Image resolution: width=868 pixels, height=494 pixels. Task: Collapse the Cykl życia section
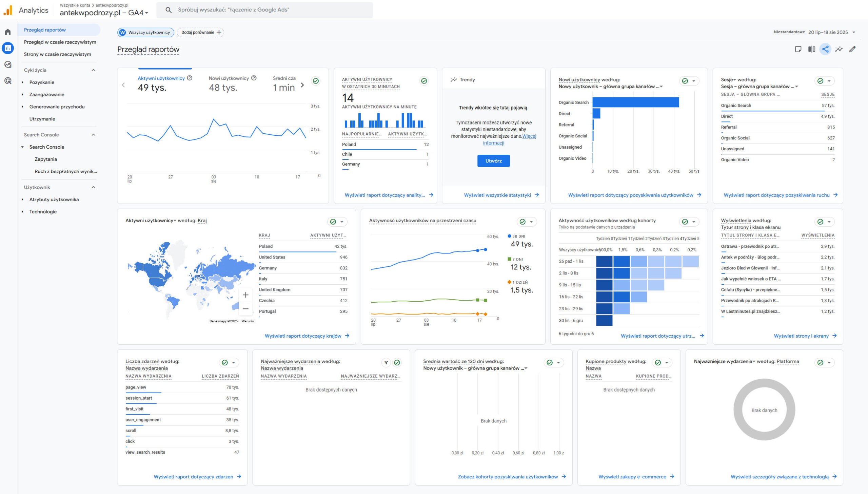click(x=93, y=70)
